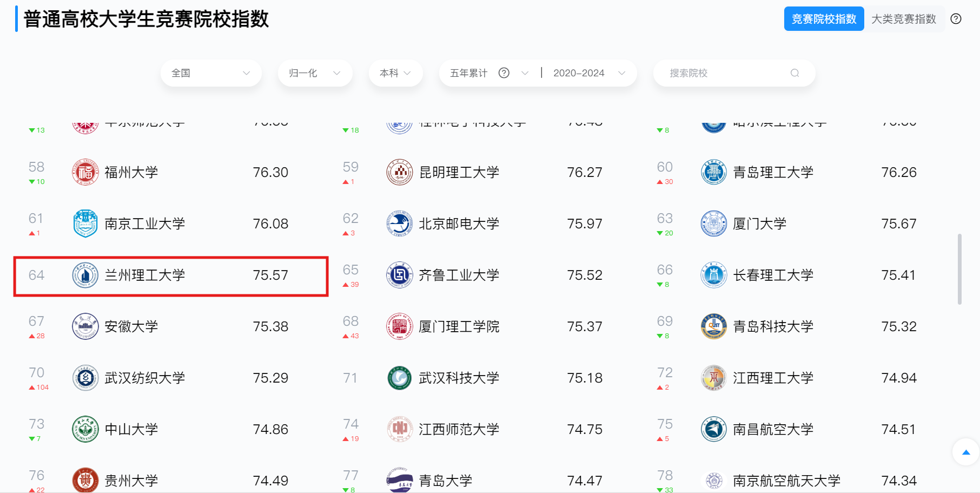Click 普通高校大学生竞赛院校指数 page title

[x=146, y=19]
